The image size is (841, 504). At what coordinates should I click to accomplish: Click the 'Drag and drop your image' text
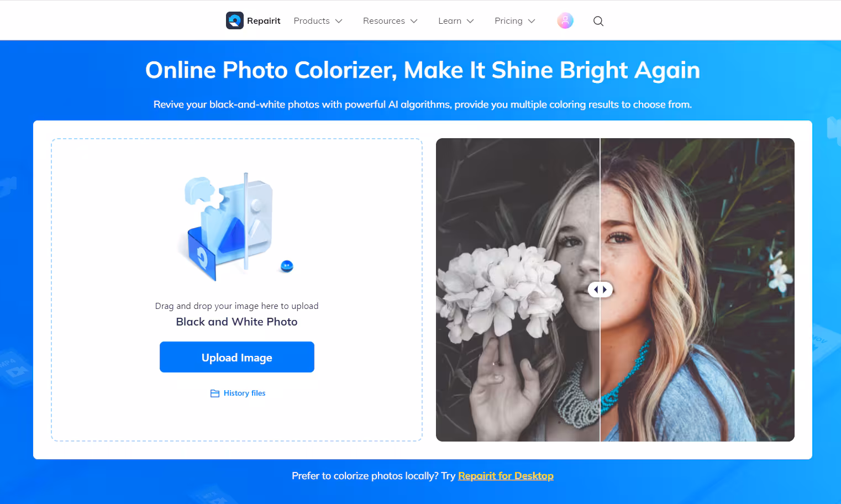point(236,306)
